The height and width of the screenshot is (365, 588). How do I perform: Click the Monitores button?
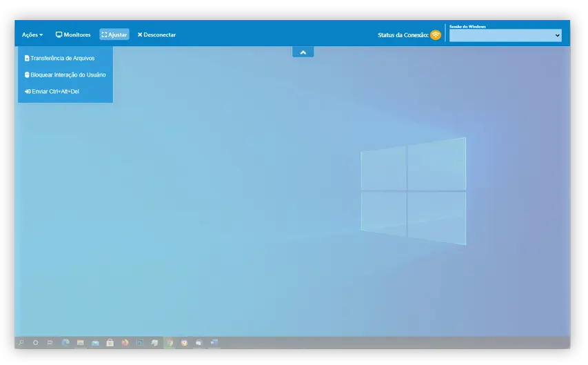[73, 34]
